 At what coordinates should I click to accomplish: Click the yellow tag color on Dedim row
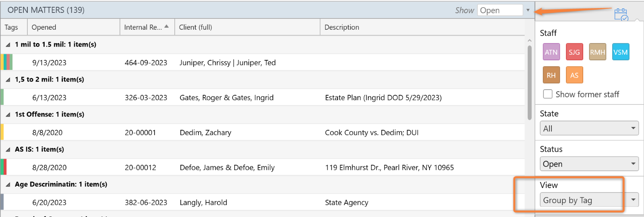point(2,132)
